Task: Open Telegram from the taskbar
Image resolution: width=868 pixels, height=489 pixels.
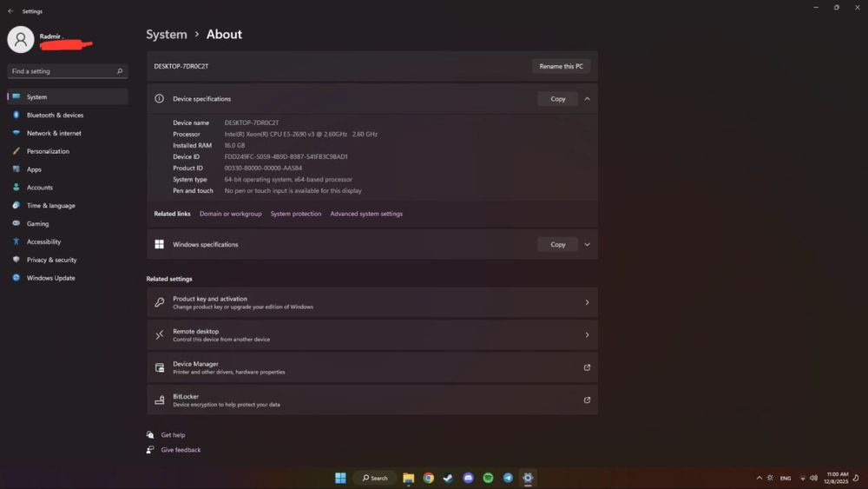Action: coord(508,478)
